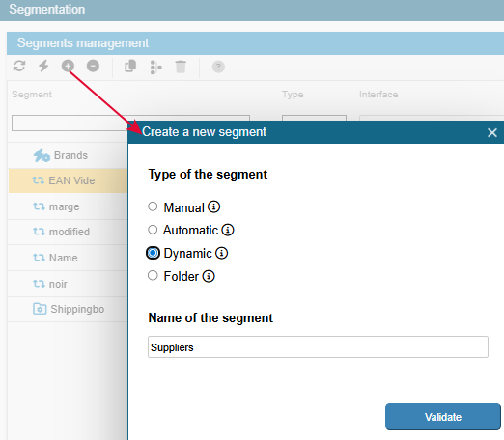This screenshot has width=504, height=440.
Task: Select the Dynamic radio button
Action: click(x=153, y=253)
